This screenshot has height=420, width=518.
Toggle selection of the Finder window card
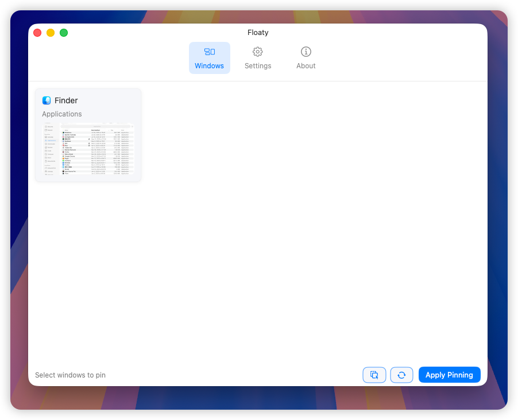coord(87,135)
